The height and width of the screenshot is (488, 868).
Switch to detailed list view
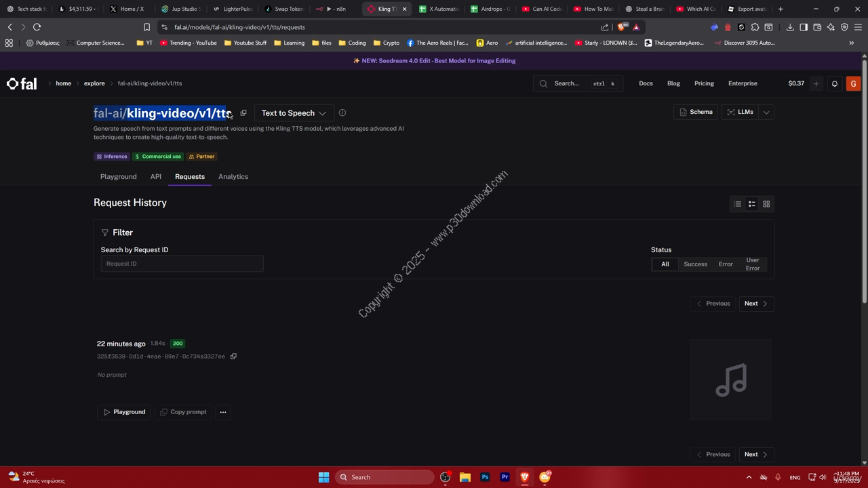pyautogui.click(x=752, y=204)
